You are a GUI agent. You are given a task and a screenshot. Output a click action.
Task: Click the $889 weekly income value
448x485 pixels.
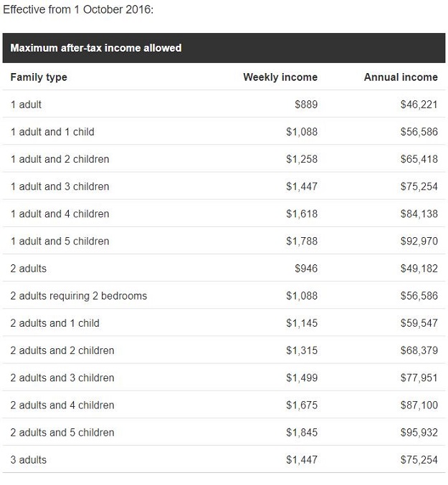(x=306, y=105)
